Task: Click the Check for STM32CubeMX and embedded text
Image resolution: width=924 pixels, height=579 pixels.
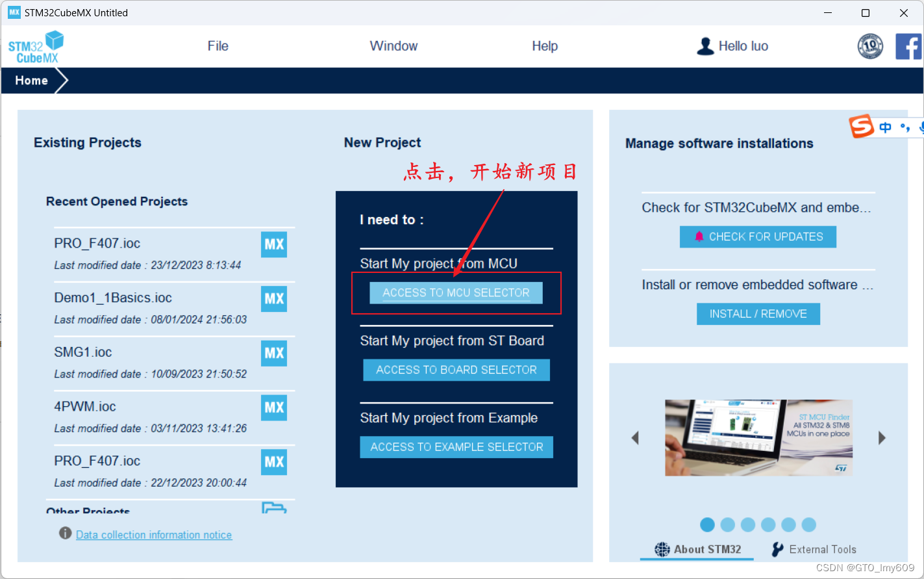Action: pyautogui.click(x=756, y=207)
